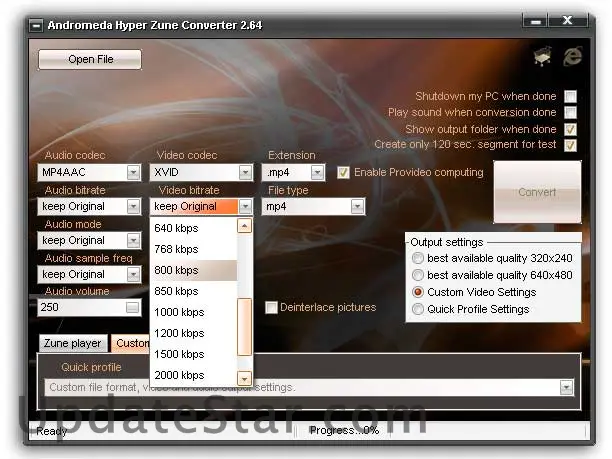Minimize the Andromeda converter window

[x=536, y=21]
